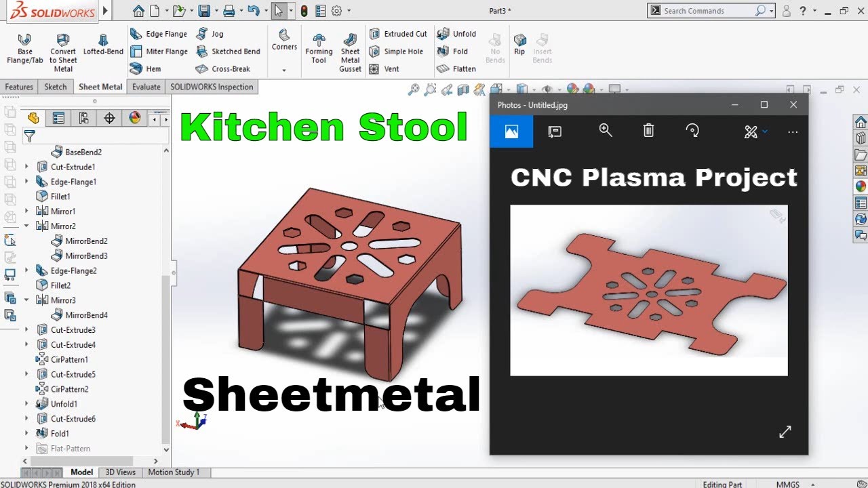Click the Home icon in top toolbar

pyautogui.click(x=138, y=10)
